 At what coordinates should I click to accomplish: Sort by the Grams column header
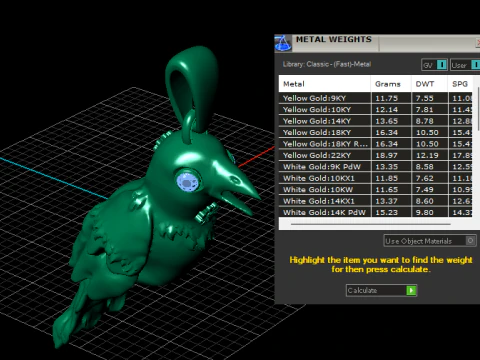pyautogui.click(x=391, y=84)
